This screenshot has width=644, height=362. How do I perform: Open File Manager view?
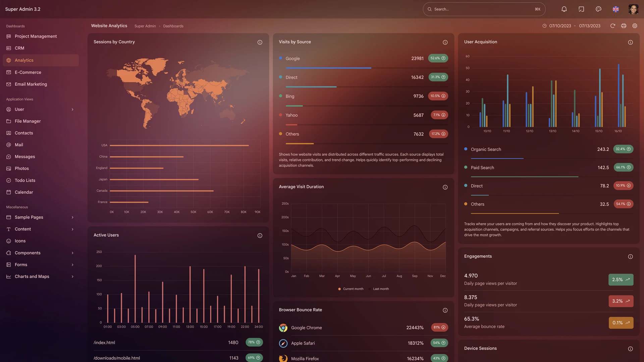point(41,121)
